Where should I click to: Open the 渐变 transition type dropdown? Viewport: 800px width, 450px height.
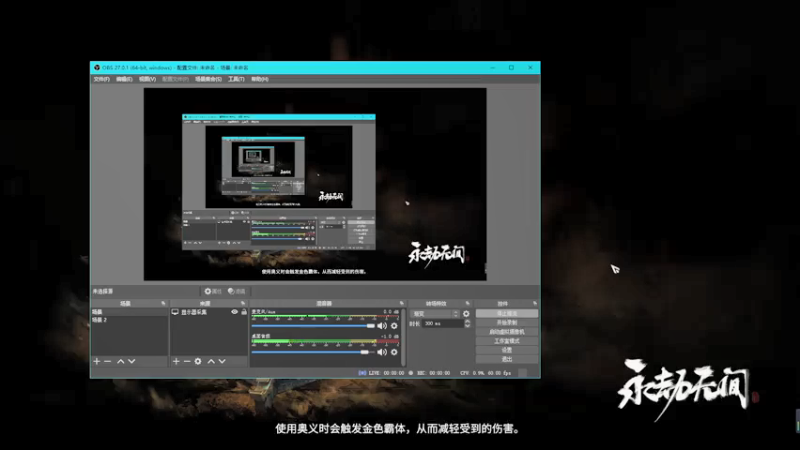(x=435, y=314)
